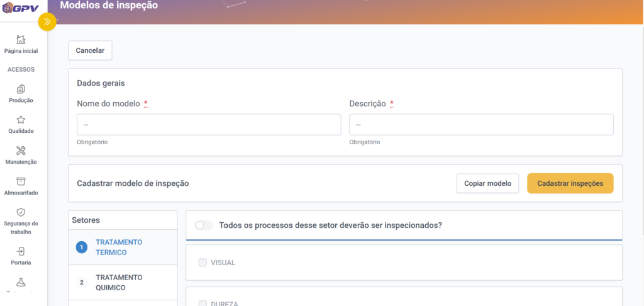Click Copiar modelo button
Viewport: 644px width, 306px height.
[x=487, y=183]
